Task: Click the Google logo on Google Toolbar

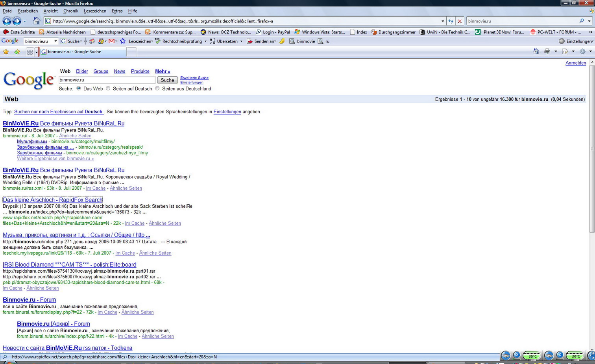Action: point(10,41)
